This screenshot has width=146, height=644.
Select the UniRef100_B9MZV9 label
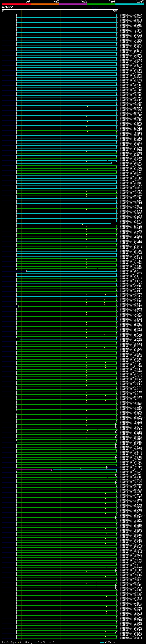click(131, 45)
